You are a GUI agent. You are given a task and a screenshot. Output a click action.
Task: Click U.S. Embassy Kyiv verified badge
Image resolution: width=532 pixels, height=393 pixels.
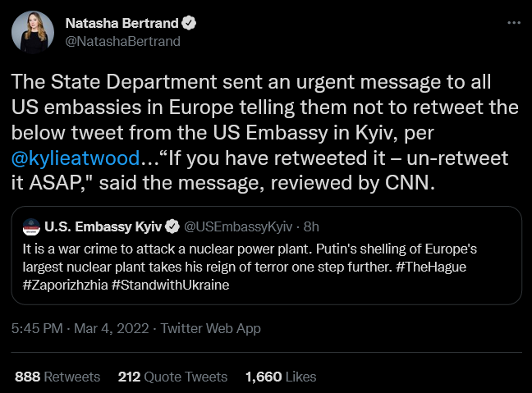[x=173, y=225]
